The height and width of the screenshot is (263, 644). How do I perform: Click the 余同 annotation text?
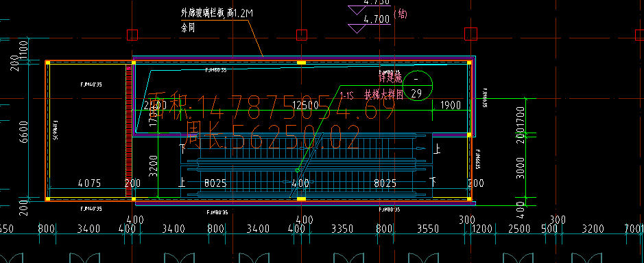coord(188,29)
